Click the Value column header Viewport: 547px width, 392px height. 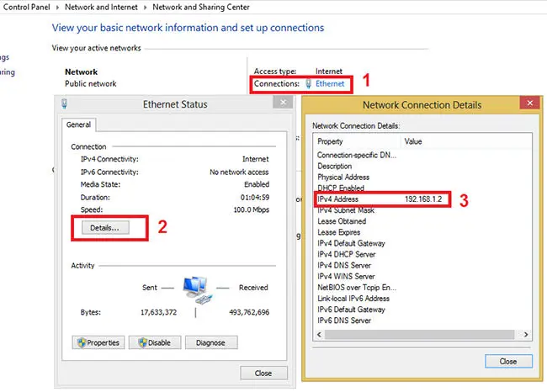tap(413, 141)
